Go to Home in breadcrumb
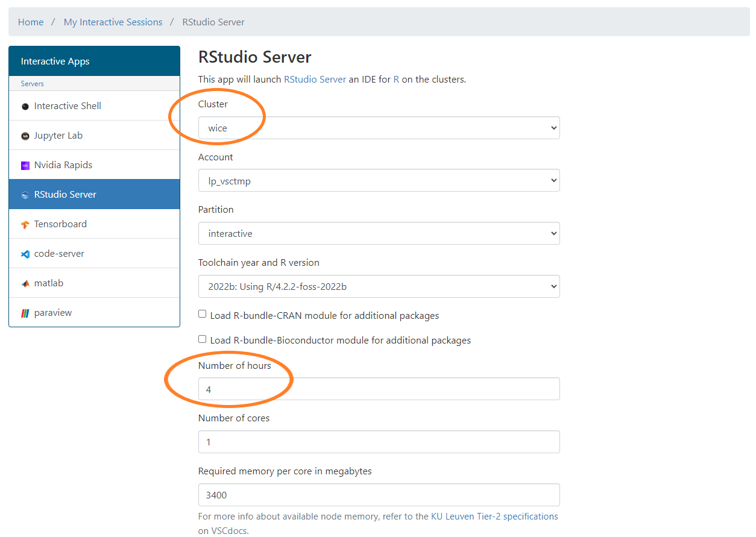This screenshot has height=537, width=756. coord(31,22)
